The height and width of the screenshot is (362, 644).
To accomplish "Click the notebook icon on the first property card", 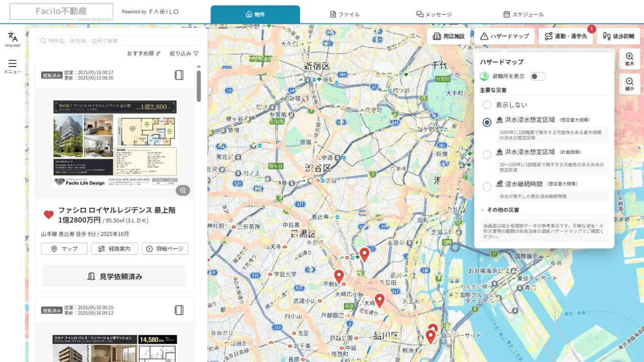I will [179, 75].
